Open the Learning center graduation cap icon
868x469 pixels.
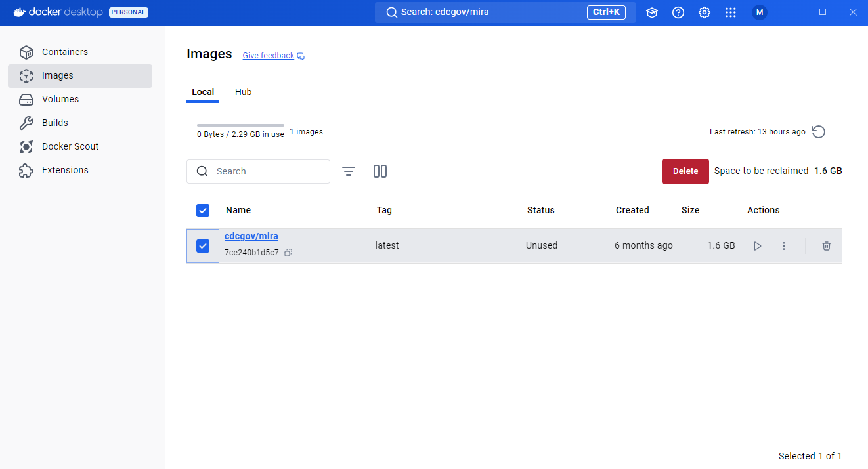(x=651, y=12)
